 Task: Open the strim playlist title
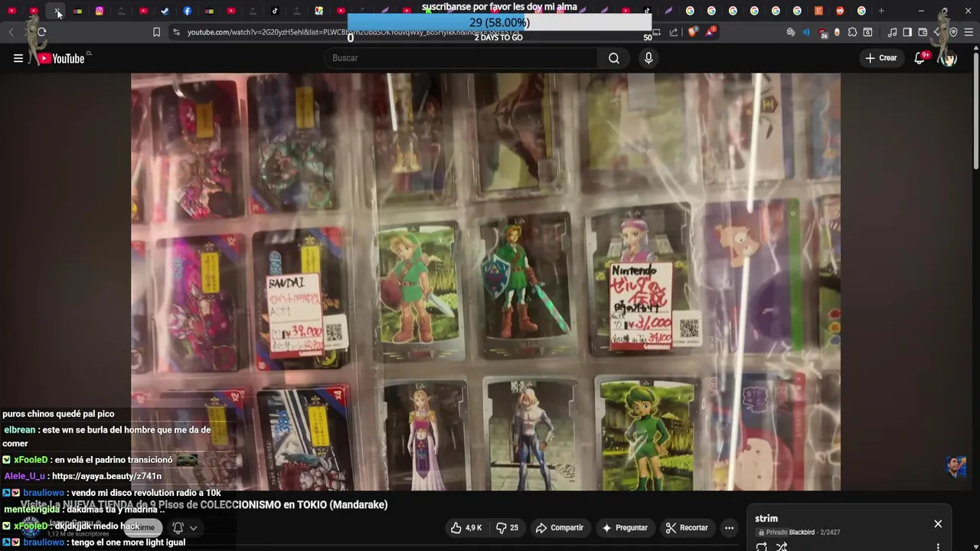tap(766, 519)
